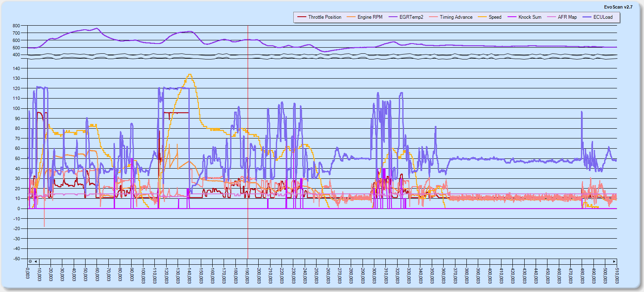Click the 140 value on the Y axis
This screenshot has height=292, width=644.
16,68
